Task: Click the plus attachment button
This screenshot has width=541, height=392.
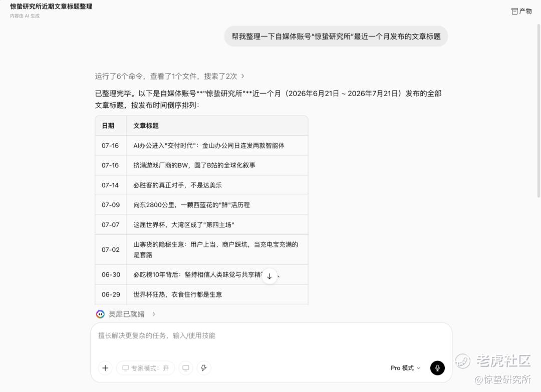Action: coord(105,368)
